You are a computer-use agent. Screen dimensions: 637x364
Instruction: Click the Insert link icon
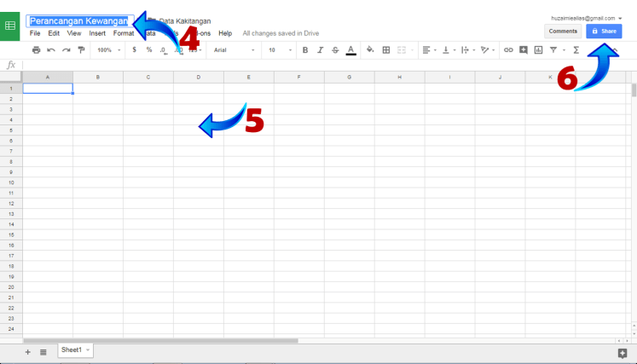[x=508, y=50]
